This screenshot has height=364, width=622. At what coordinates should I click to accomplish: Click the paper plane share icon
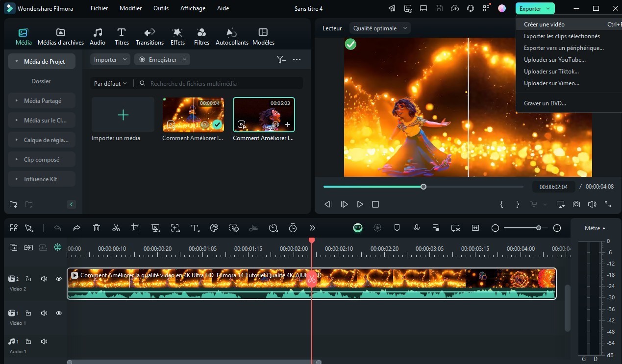tap(392, 8)
